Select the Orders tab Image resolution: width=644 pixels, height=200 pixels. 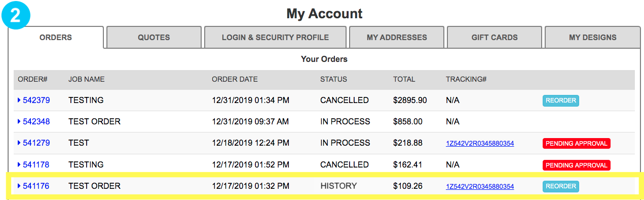click(x=56, y=37)
